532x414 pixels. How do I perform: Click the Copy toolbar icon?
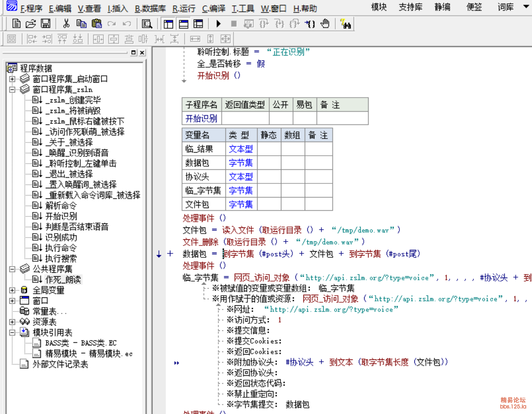(81, 24)
